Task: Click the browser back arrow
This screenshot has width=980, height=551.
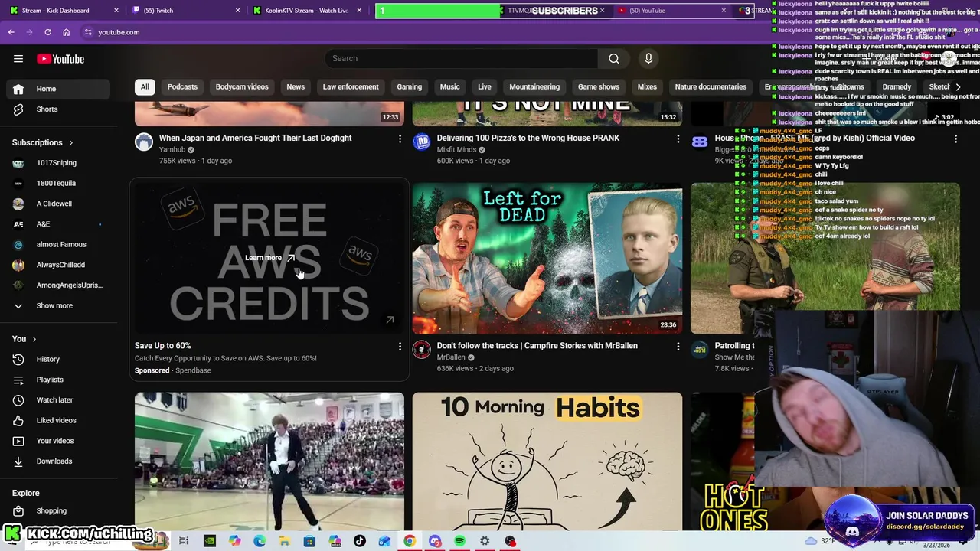Action: pyautogui.click(x=11, y=32)
